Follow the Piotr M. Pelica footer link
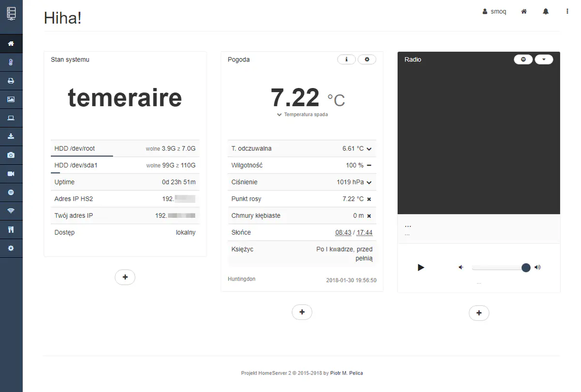 (x=346, y=373)
